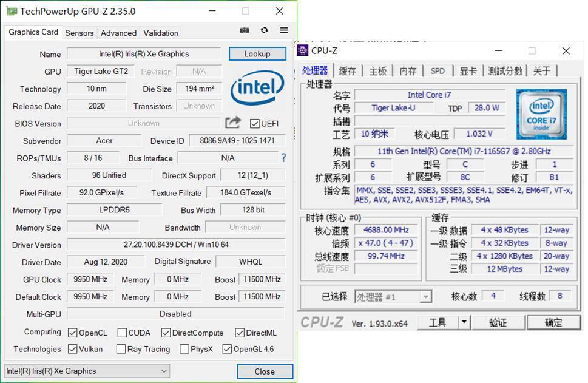Click the Bus Interface question mark

click(x=283, y=158)
